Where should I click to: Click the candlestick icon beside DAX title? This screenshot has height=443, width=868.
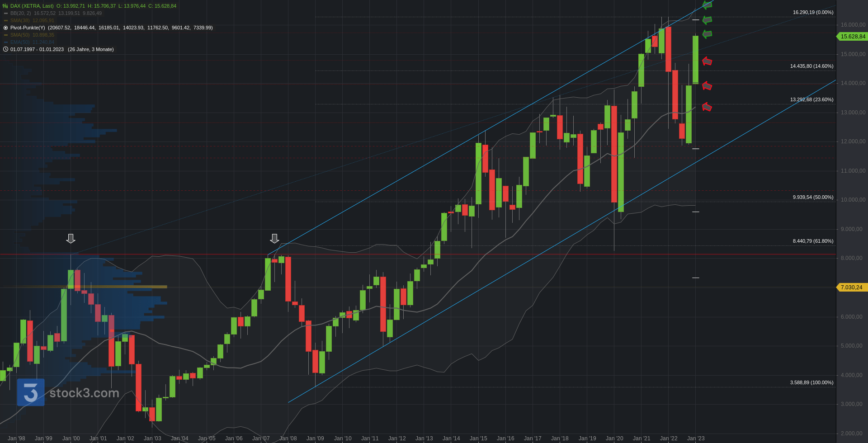click(5, 6)
